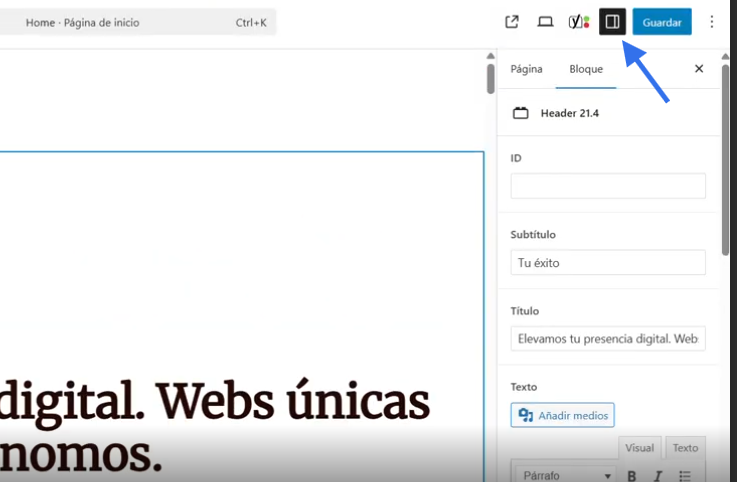Switch editor to Texto mode tab
Screen dimensions: 737x482
(x=685, y=448)
